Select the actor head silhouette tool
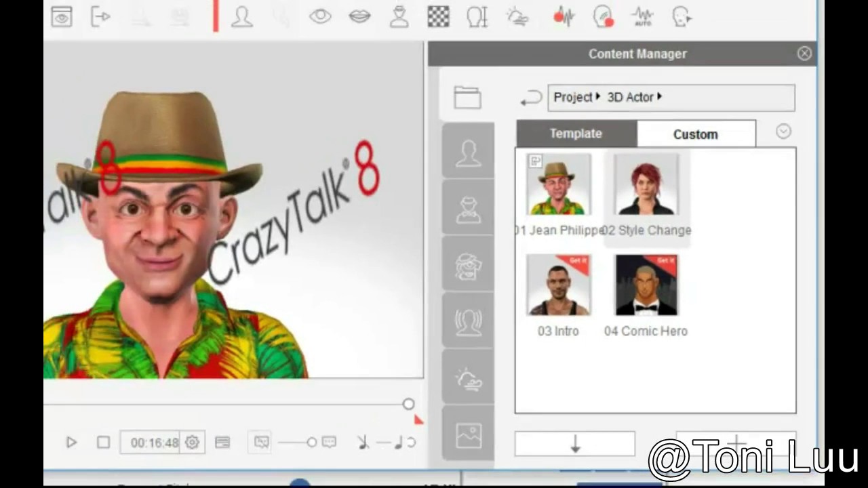This screenshot has width=868, height=488. point(241,16)
